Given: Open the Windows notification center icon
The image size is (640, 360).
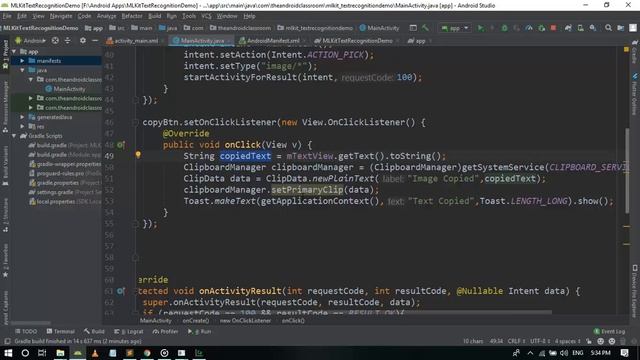Looking at the screenshot, I should point(624,353).
